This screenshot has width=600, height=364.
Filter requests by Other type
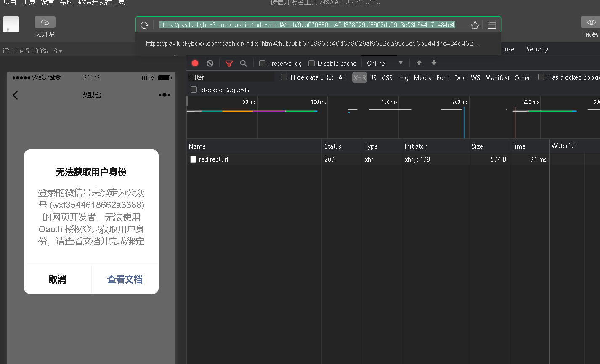[522, 78]
